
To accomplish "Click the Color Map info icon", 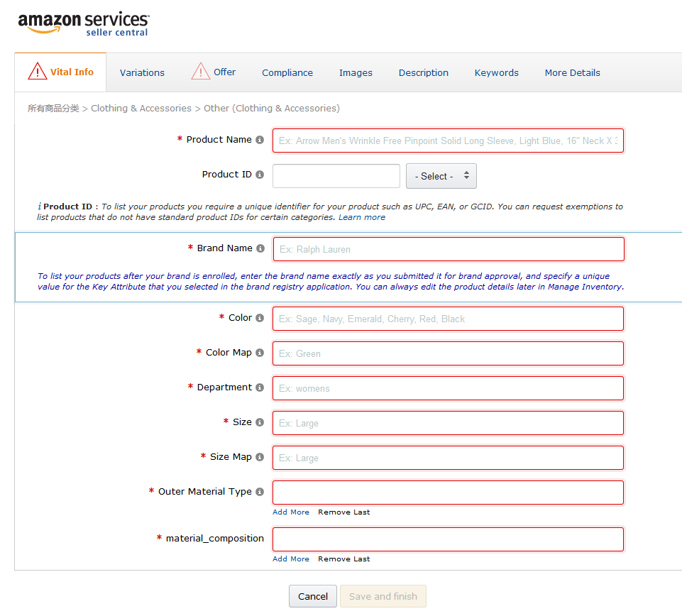I will (260, 353).
